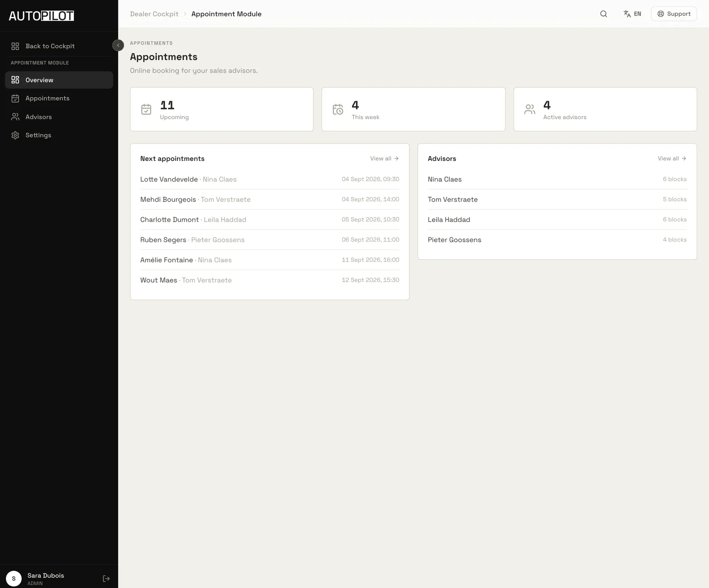Image resolution: width=709 pixels, height=588 pixels.
Task: Open advisor Pieter Goossens in Advisors panel
Action: 557,240
